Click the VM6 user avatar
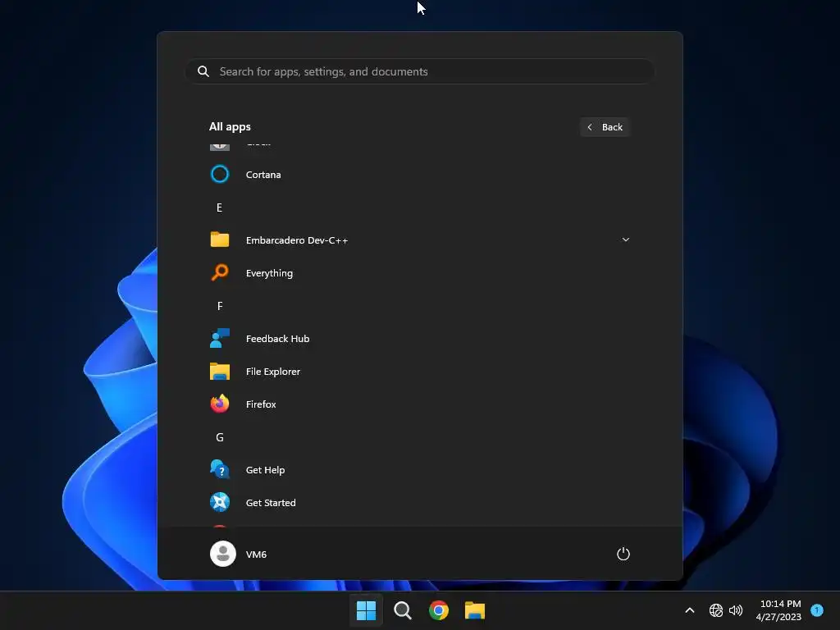This screenshot has width=840, height=630. coord(223,554)
